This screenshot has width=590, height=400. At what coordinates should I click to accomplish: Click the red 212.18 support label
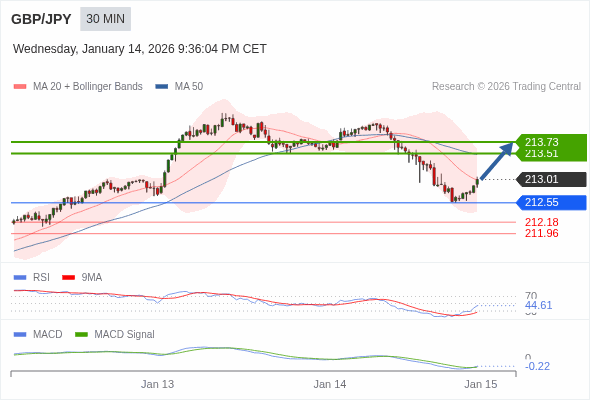[541, 222]
